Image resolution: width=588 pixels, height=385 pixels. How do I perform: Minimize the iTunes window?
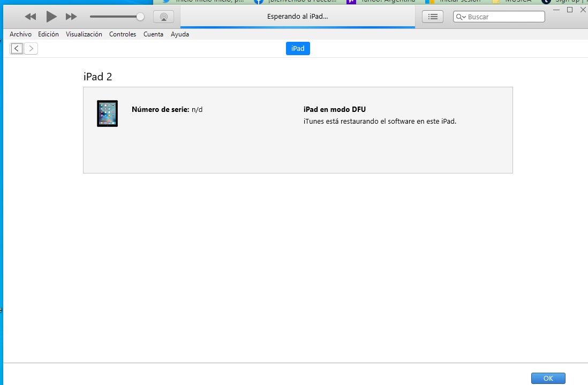pyautogui.click(x=556, y=10)
